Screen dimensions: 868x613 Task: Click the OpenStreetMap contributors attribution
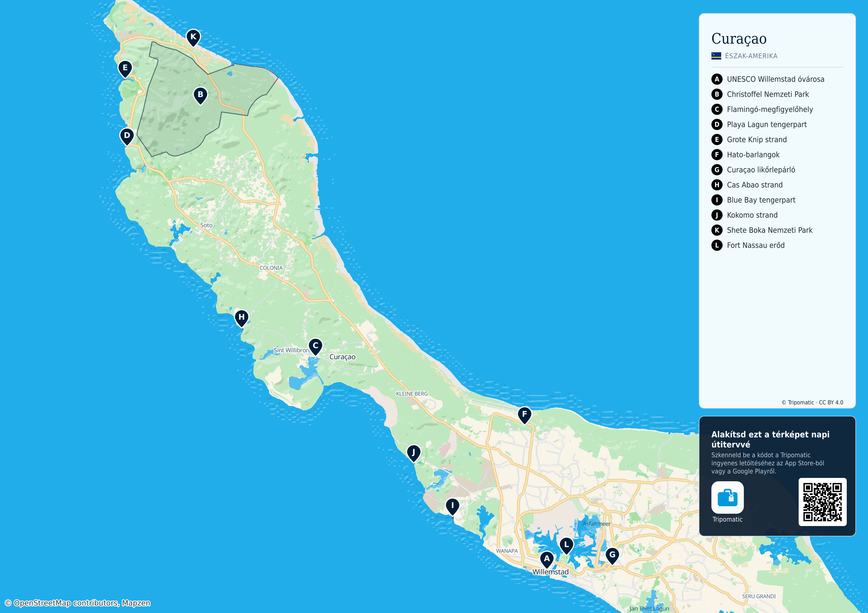77,603
